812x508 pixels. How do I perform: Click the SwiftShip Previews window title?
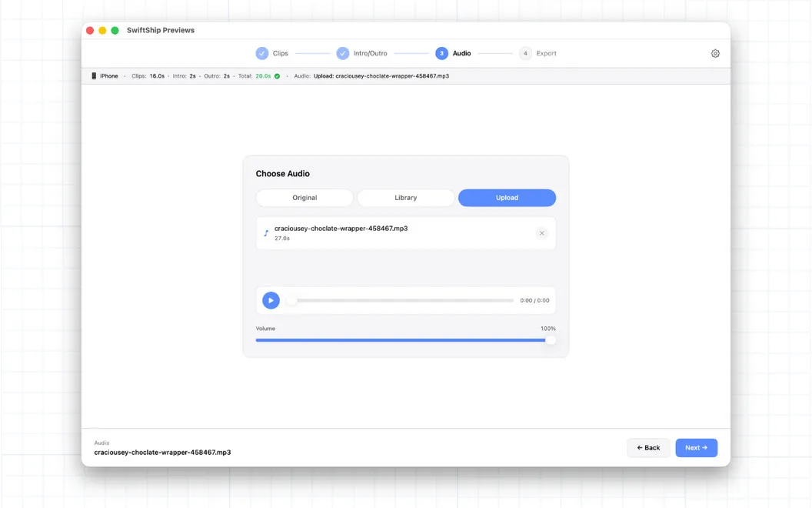point(161,30)
